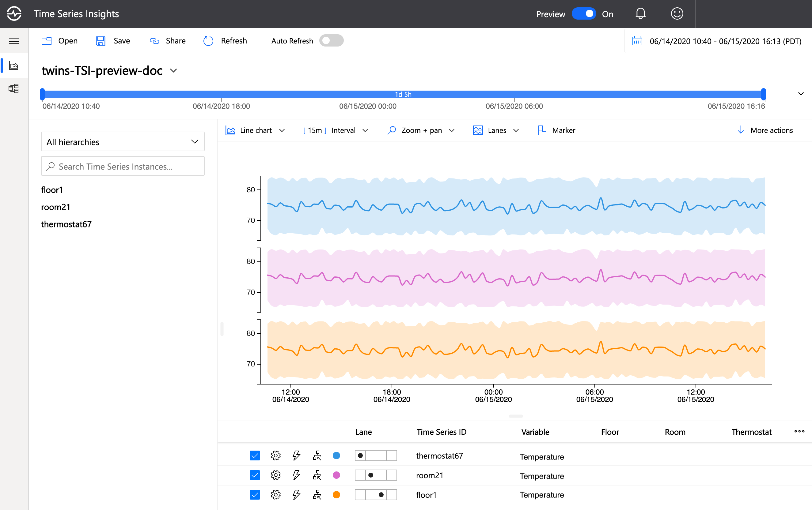This screenshot has width=812, height=510.
Task: Click the right handle of time range slider
Action: pos(763,94)
